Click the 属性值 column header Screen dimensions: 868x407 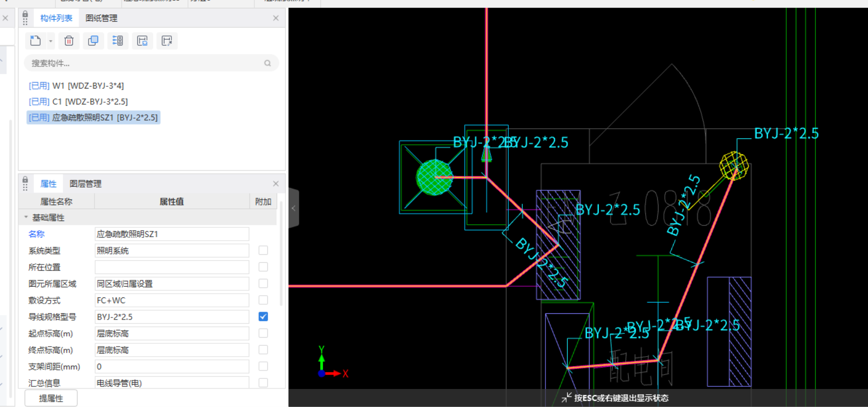(x=172, y=201)
